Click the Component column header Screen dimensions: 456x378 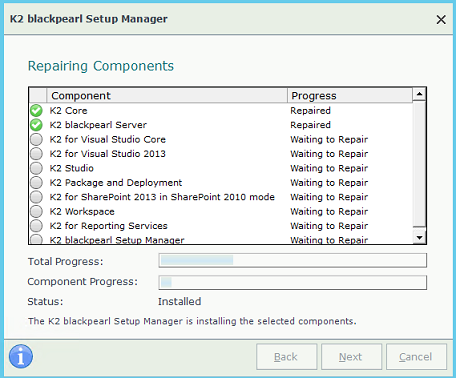(x=167, y=96)
